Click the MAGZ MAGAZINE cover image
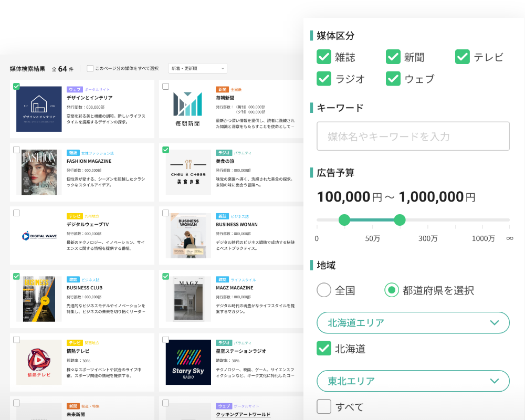The height and width of the screenshot is (420, 525). (188, 299)
